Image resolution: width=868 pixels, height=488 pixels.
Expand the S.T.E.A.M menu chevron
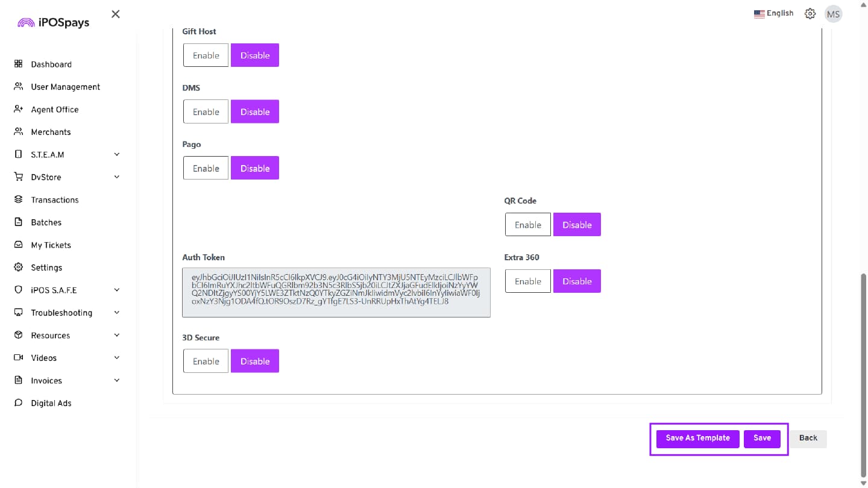click(x=117, y=154)
